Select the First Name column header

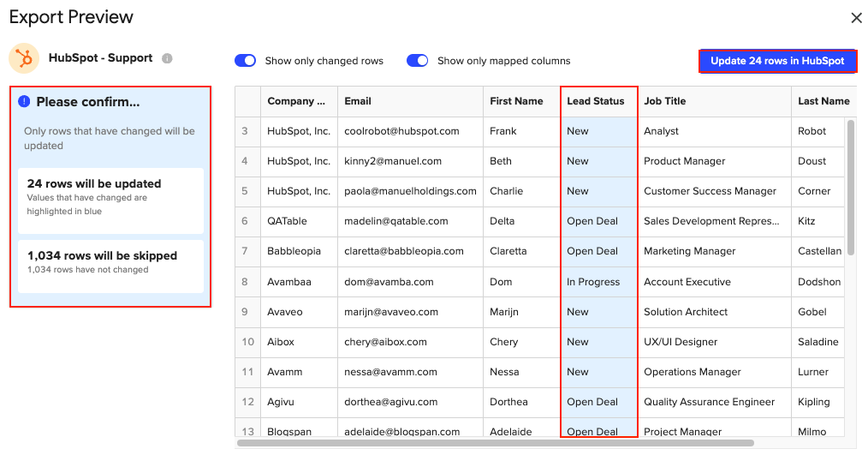[516, 101]
